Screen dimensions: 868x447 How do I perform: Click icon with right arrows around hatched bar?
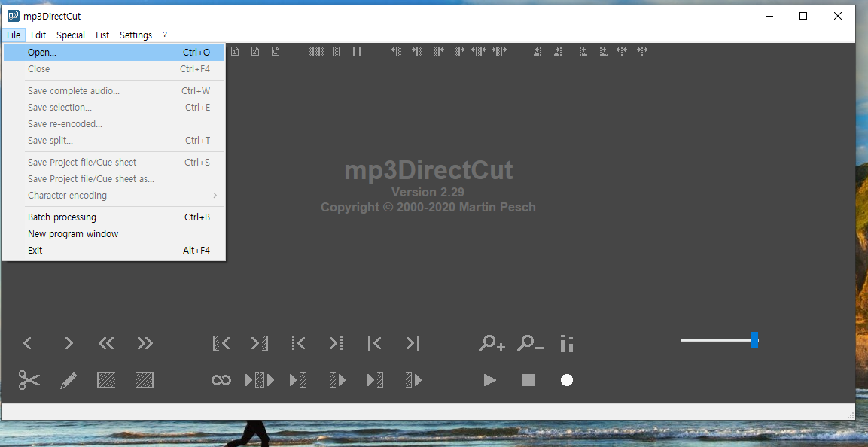pyautogui.click(x=499, y=51)
